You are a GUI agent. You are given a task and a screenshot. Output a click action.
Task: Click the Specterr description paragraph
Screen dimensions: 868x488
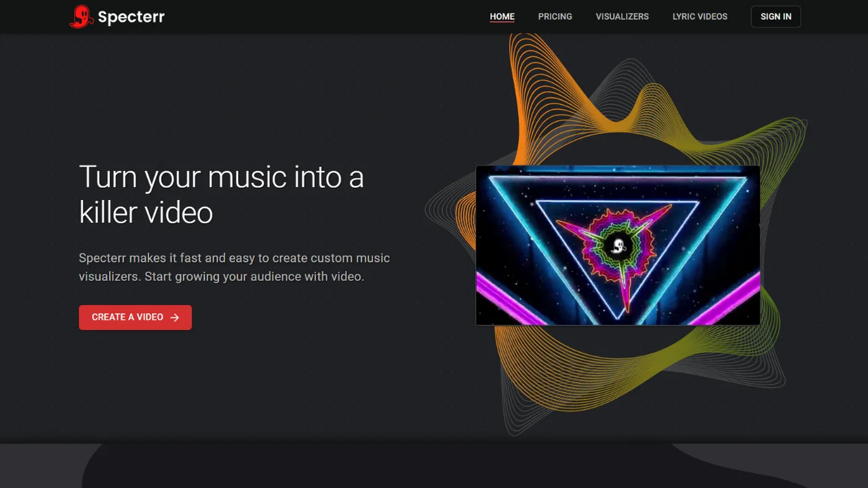point(235,267)
